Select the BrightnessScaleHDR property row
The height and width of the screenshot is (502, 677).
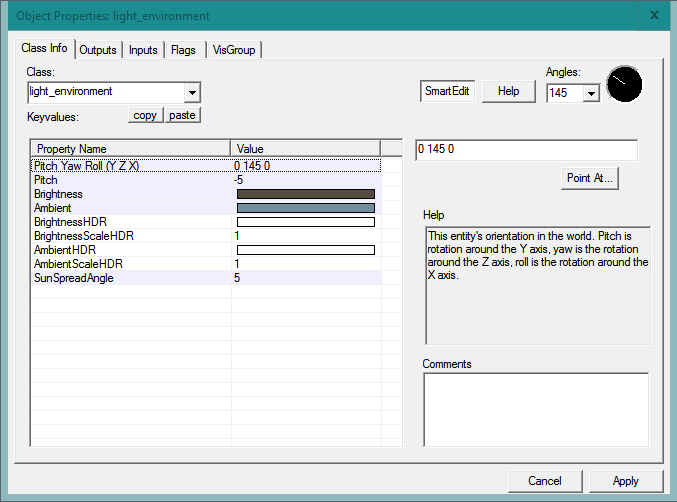point(206,236)
